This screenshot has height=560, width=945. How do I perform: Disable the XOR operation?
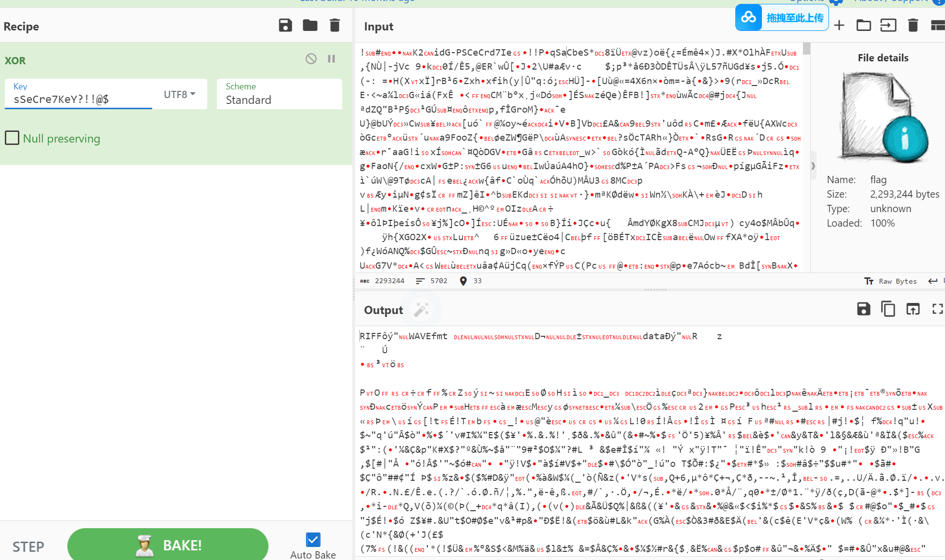[311, 59]
